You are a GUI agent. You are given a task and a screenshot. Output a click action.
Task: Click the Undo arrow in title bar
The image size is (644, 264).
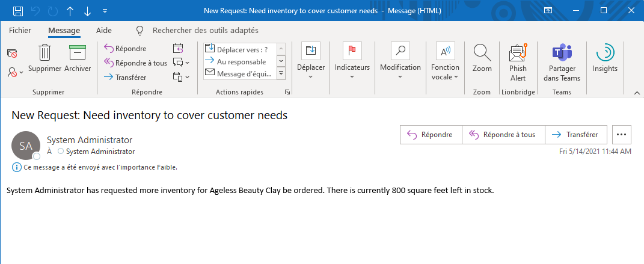point(35,11)
